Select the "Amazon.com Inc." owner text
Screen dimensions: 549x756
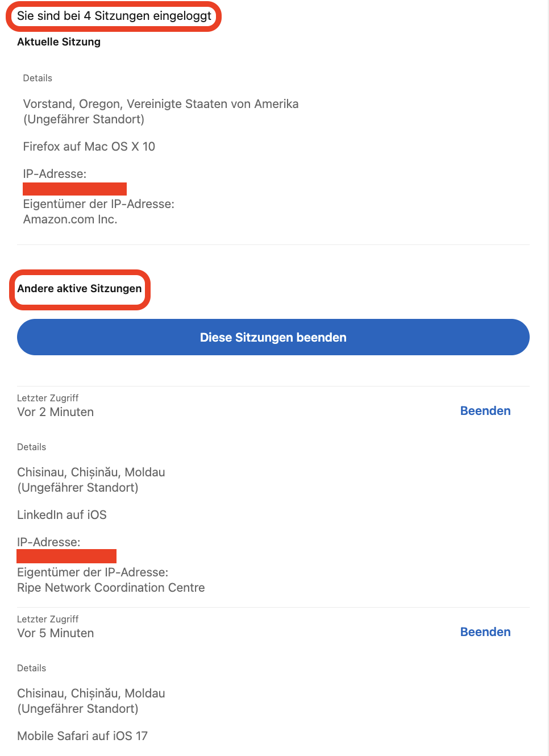coord(70,219)
